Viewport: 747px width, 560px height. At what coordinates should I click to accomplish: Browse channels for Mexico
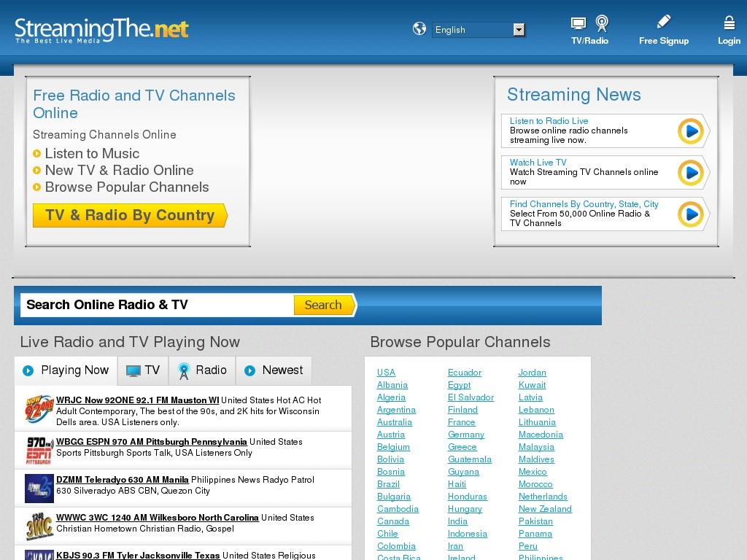[x=533, y=472]
